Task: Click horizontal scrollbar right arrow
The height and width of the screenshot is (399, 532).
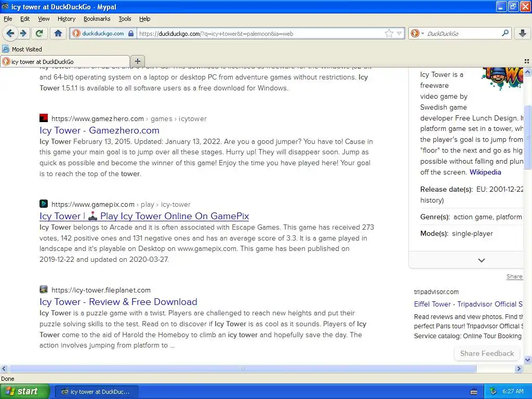Action: pos(518,368)
